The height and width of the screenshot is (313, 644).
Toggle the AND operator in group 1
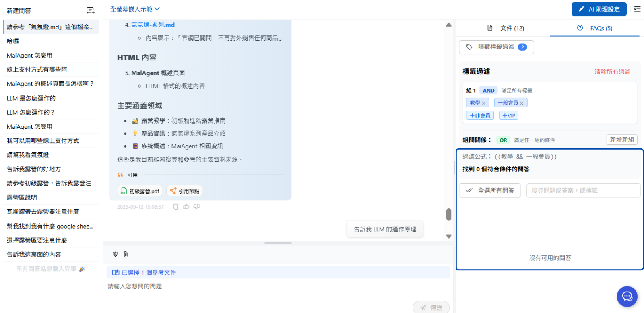[488, 91]
